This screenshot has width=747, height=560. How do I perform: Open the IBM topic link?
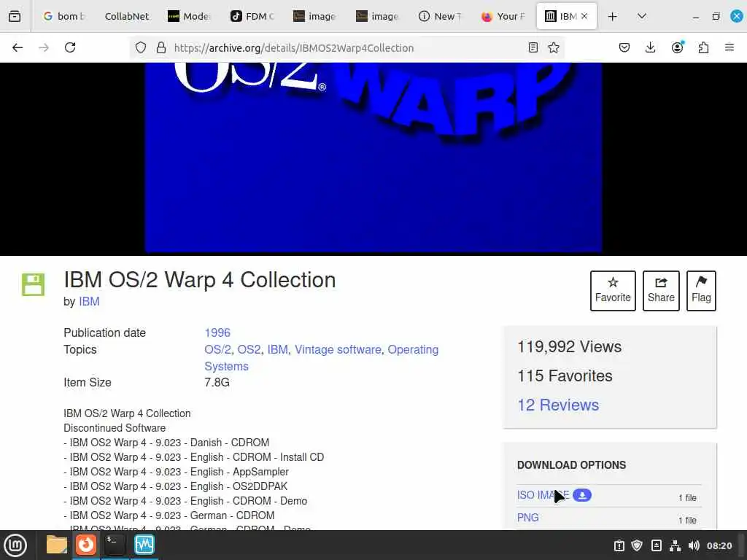click(x=277, y=349)
